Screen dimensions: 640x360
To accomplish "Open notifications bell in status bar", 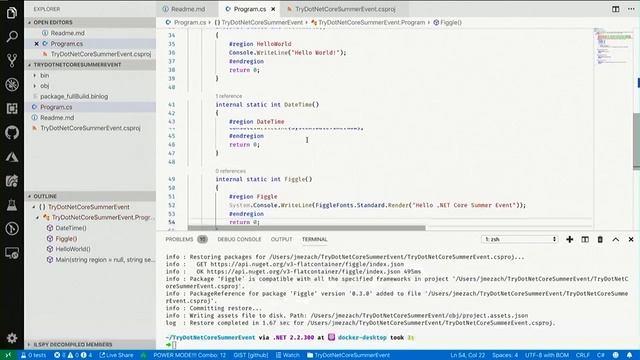I will tap(629, 355).
